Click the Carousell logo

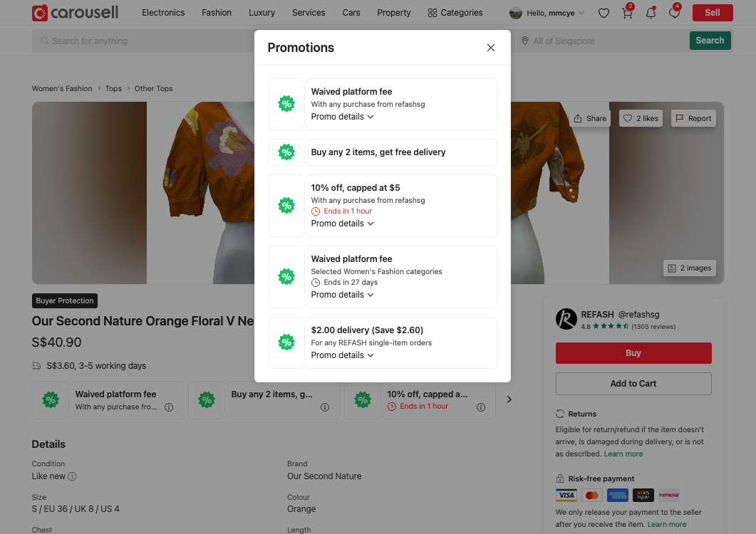tap(75, 13)
